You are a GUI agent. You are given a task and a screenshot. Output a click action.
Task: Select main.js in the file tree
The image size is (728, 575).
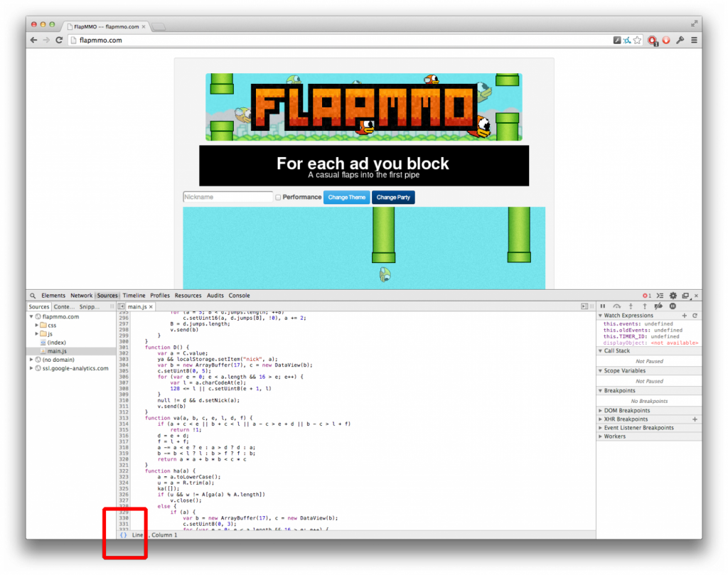coord(57,351)
